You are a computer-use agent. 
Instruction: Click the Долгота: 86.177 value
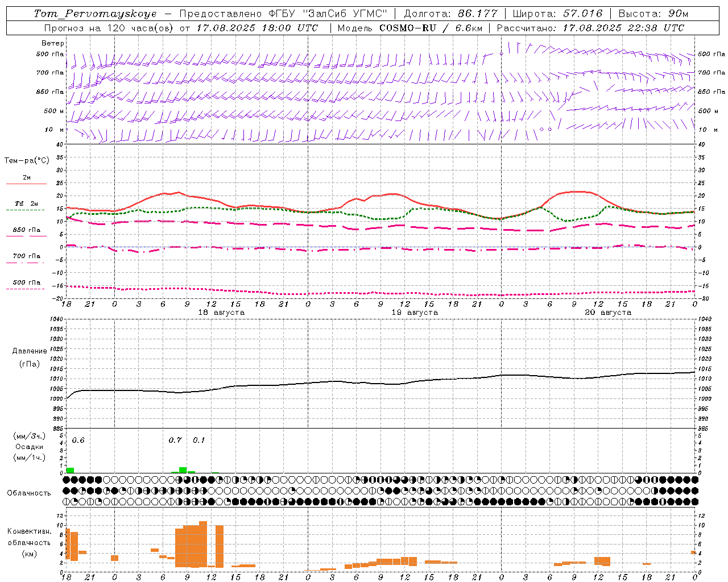[450, 14]
